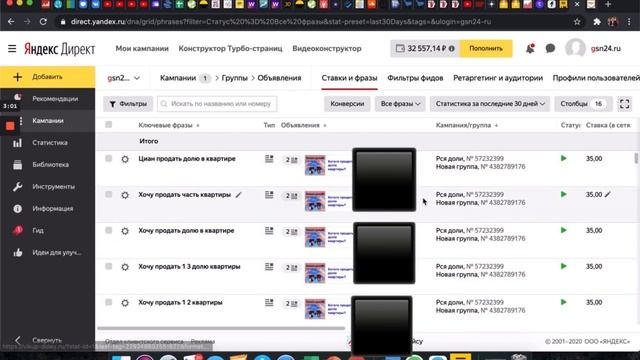Edit the 35,00 bid pencil in second row
640x360 pixels.
point(608,195)
